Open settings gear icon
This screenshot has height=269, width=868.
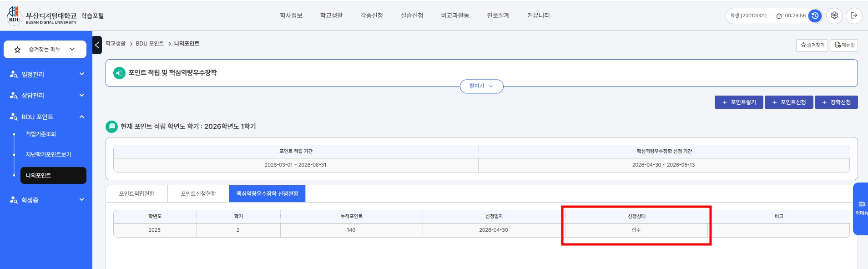click(x=834, y=15)
